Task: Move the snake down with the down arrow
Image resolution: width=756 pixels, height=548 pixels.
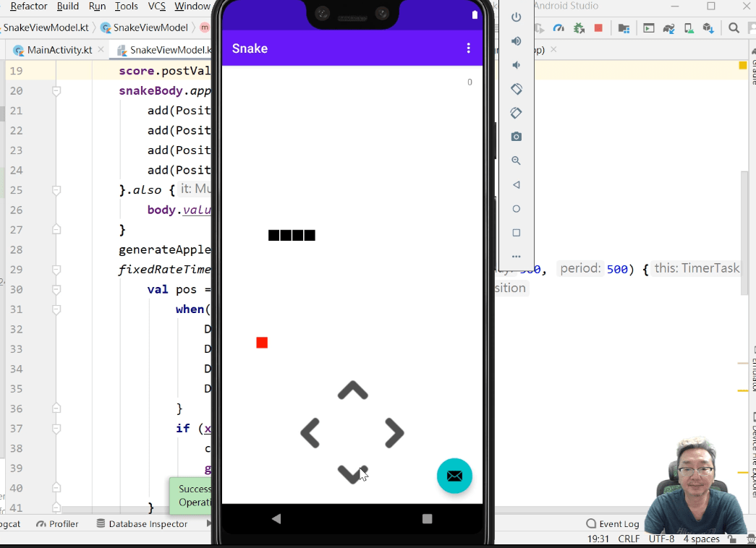Action: (352, 474)
